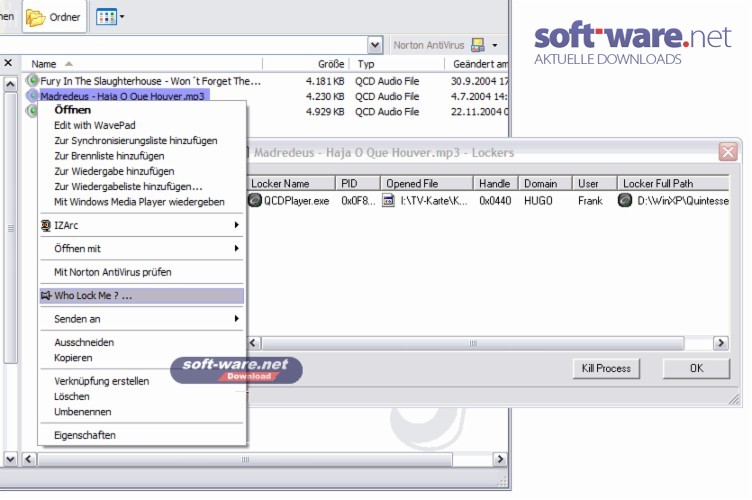Select Zur Wiedergabe hinzufügen
Viewport: 752px width, 500px height.
tap(142, 171)
